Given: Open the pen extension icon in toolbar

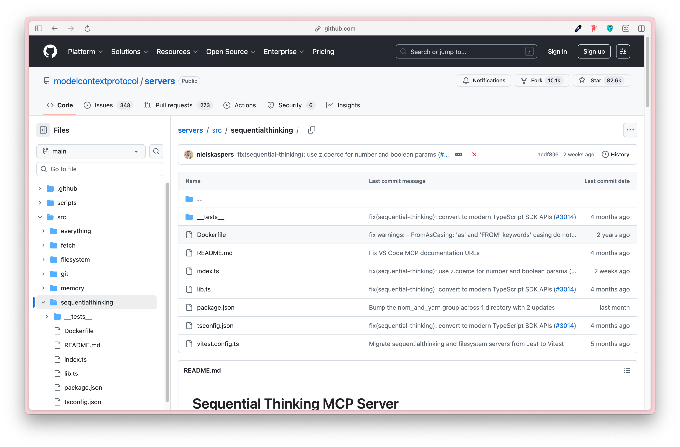Looking at the screenshot, I should [x=578, y=29].
